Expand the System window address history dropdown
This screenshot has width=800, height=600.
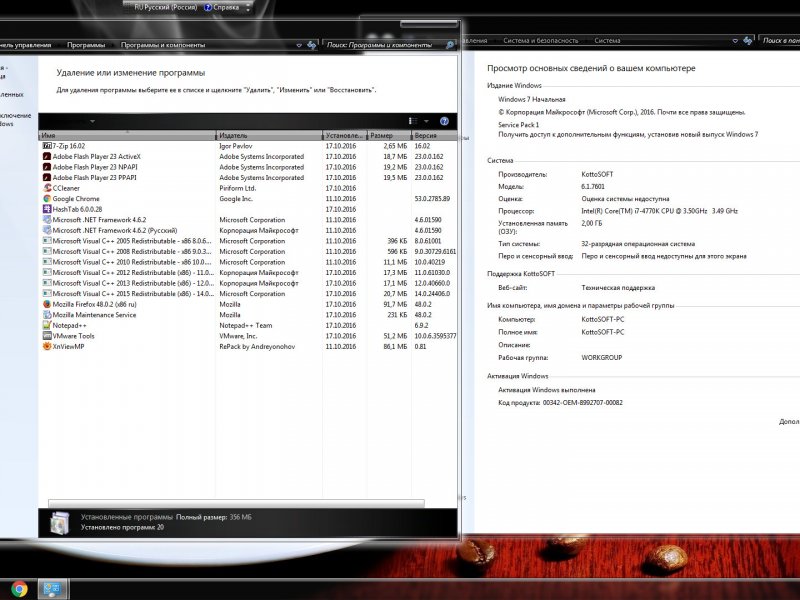pyautogui.click(x=735, y=40)
